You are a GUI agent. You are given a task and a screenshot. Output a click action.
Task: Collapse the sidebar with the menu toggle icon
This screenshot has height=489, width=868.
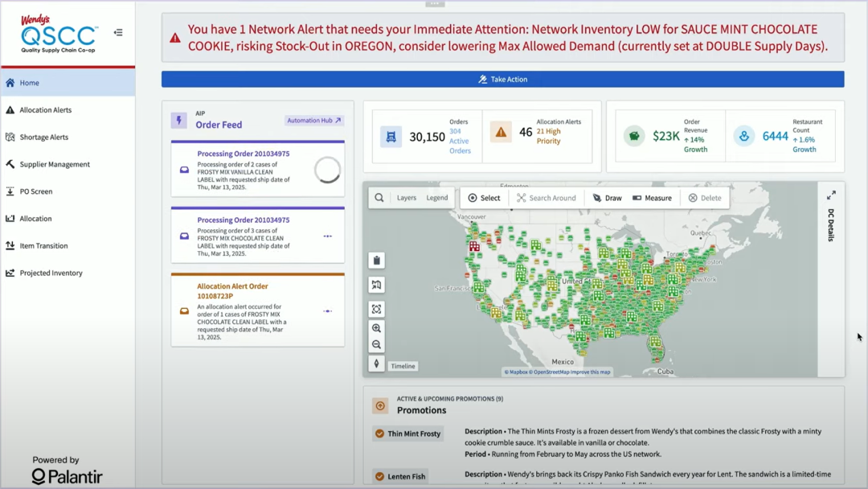[118, 33]
